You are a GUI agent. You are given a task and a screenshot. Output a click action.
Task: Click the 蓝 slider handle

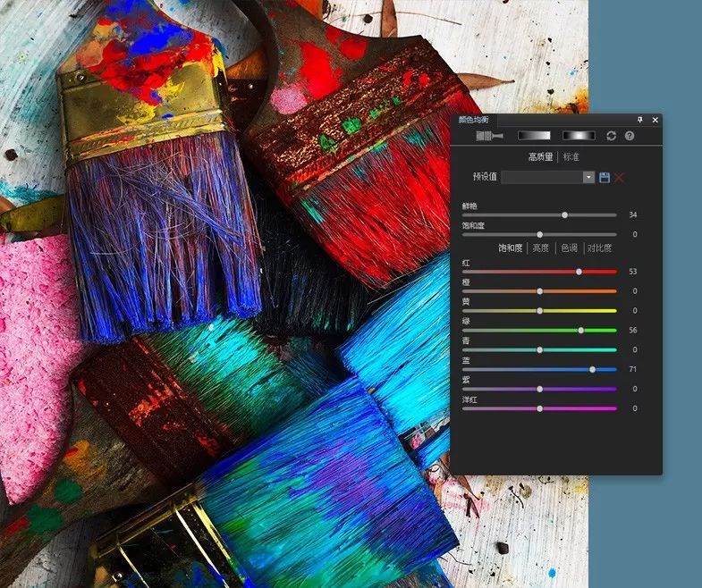click(592, 370)
